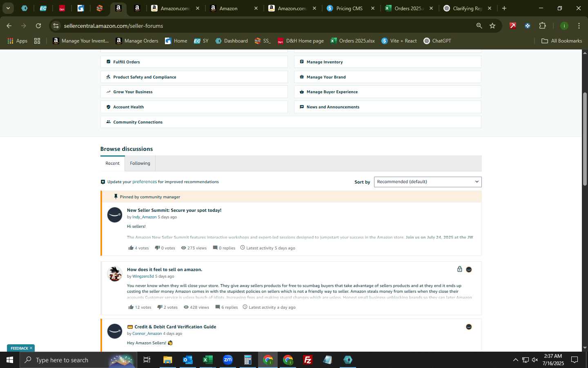
Task: Switch to the Following discussions tab
Action: (x=140, y=163)
